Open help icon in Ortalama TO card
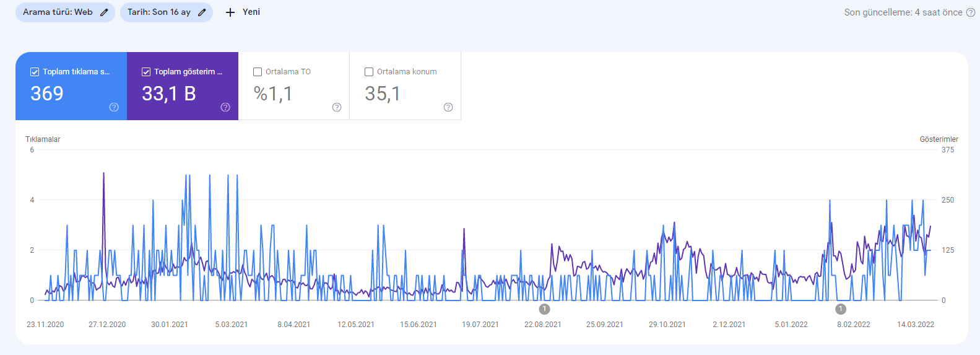This screenshot has width=980, height=355. [337, 107]
